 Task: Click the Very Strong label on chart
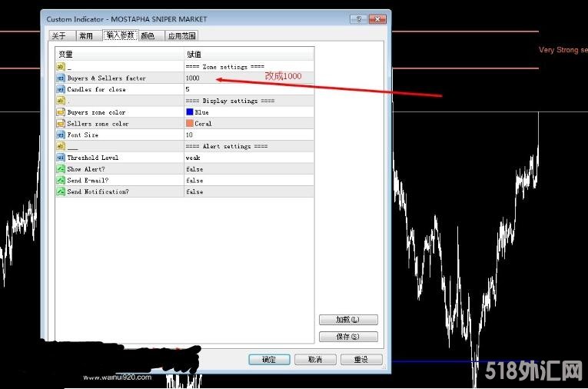563,50
